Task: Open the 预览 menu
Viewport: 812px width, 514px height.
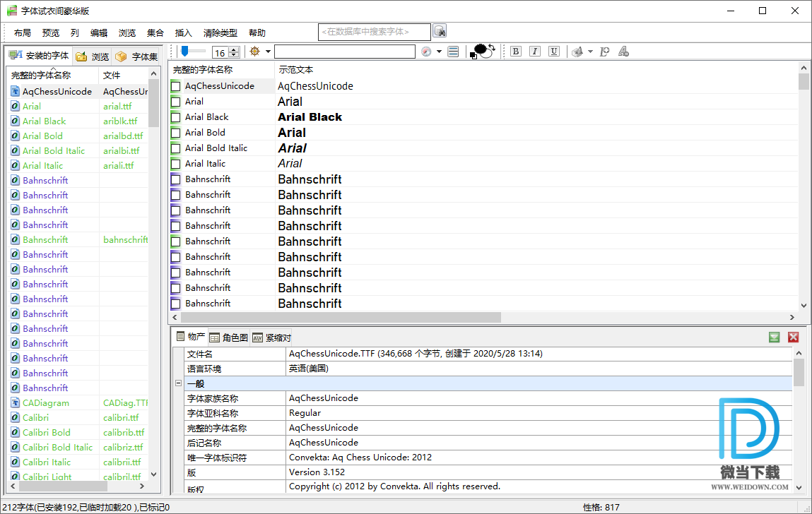Action: tap(51, 32)
